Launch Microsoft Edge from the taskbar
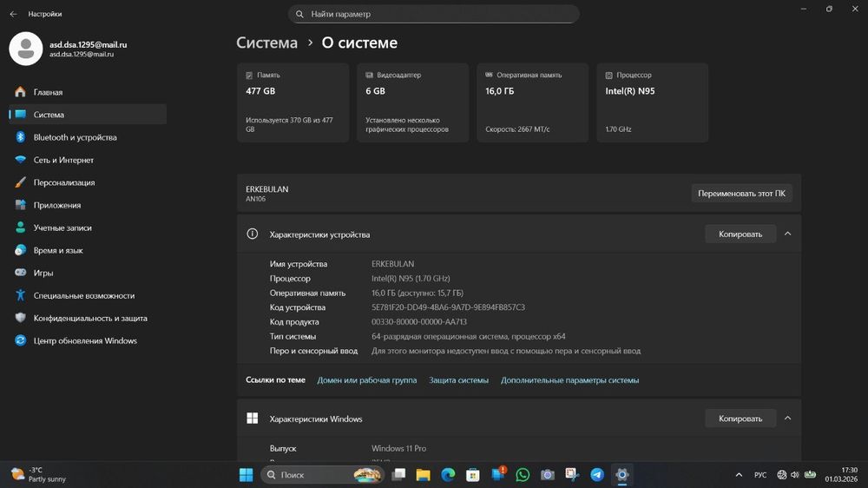The image size is (868, 488). pos(449,475)
